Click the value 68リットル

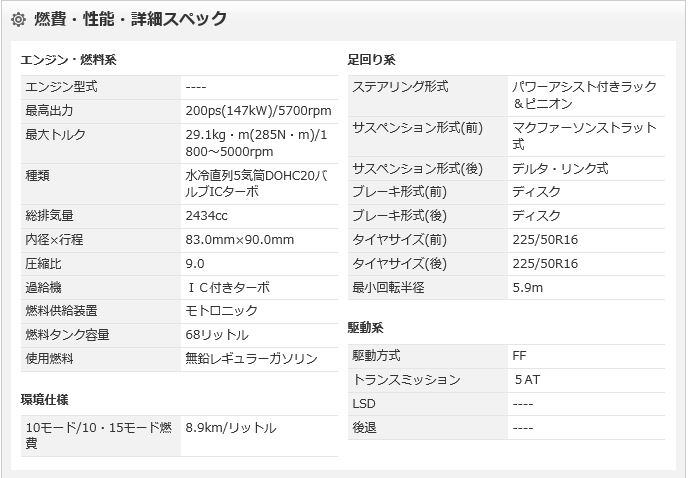tap(217, 335)
